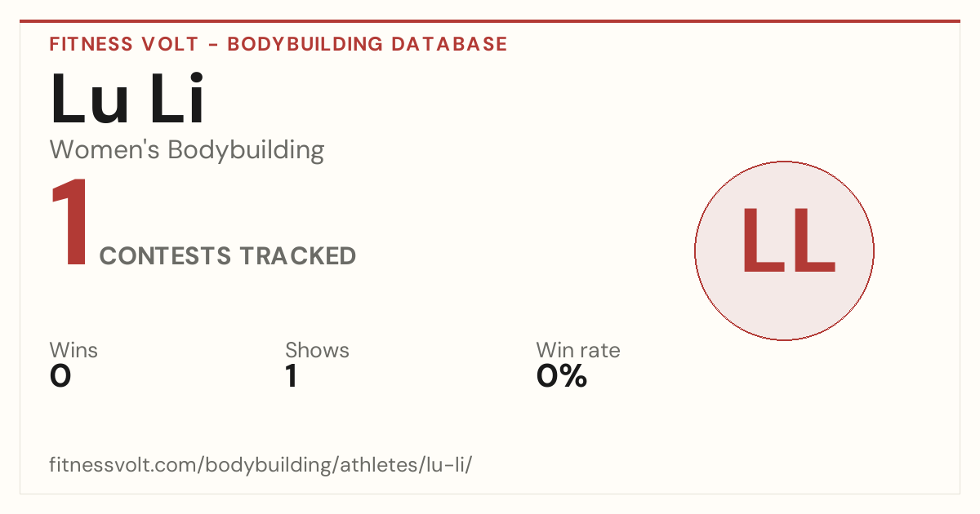Screen dimensions: 980x514
Task: Click BODYBUILDING DATABASE in the red header
Action: pos(367,44)
